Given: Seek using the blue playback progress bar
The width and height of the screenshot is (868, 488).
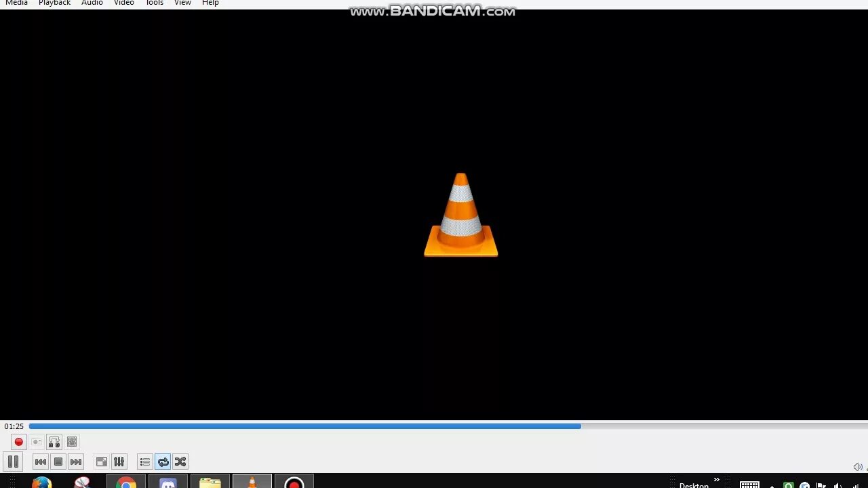Looking at the screenshot, I should (304, 426).
